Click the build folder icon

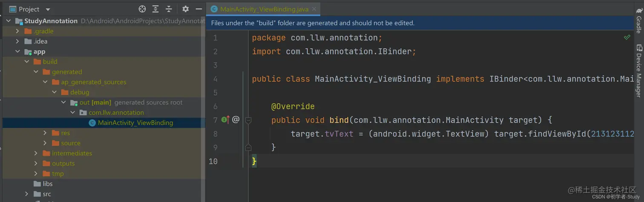(x=37, y=62)
